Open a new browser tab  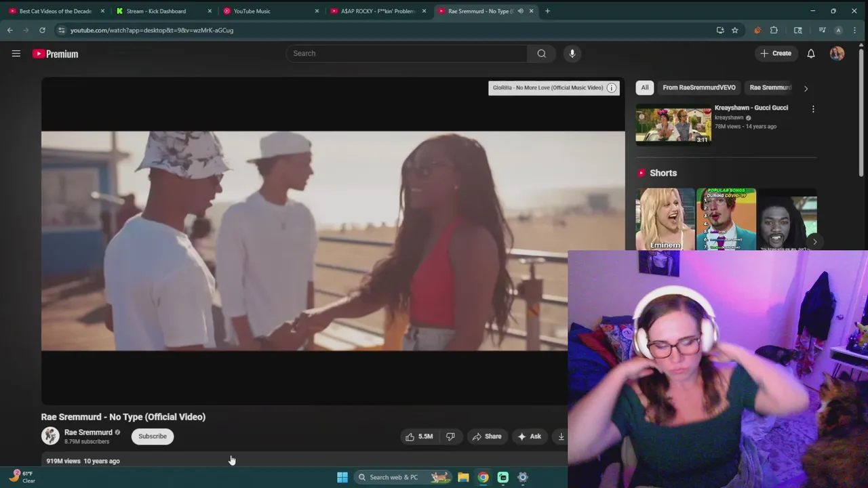[547, 11]
